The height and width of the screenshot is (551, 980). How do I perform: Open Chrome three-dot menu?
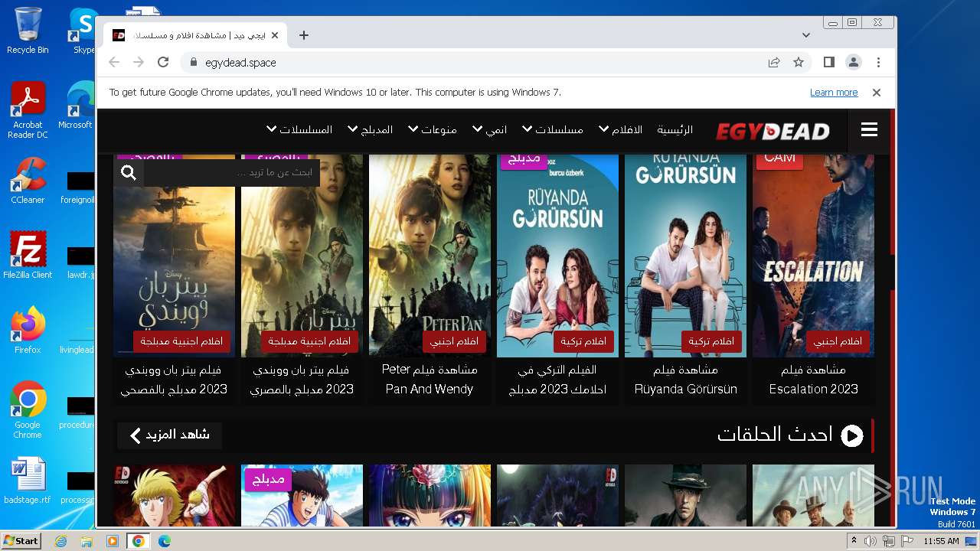point(878,63)
